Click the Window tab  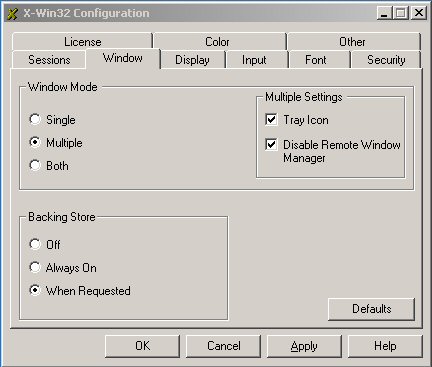tap(123, 58)
